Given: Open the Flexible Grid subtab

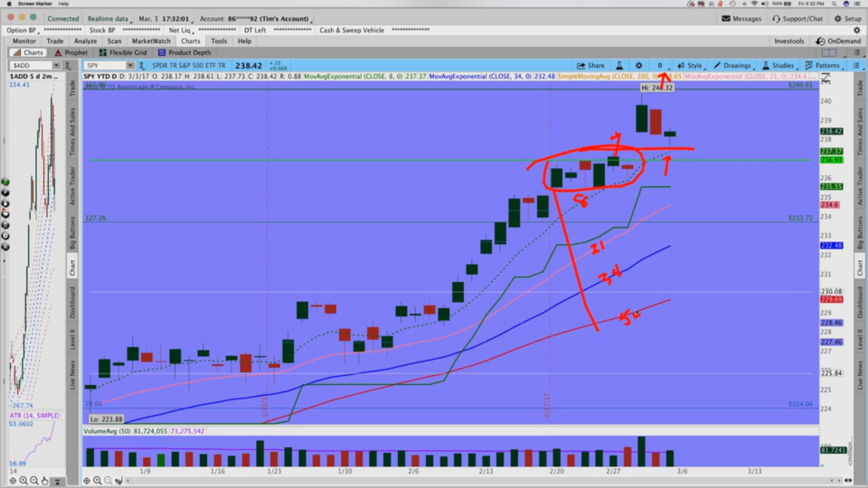Looking at the screenshot, I should (x=123, y=53).
